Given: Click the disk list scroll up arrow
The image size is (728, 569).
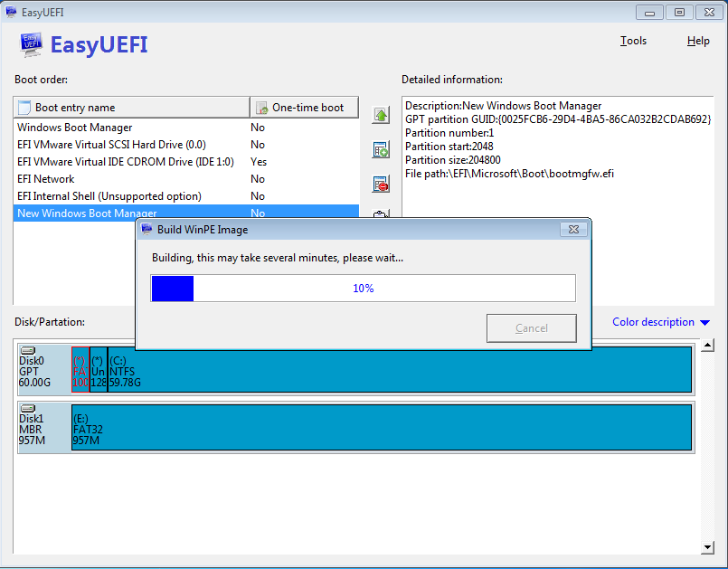Looking at the screenshot, I should click(x=707, y=346).
